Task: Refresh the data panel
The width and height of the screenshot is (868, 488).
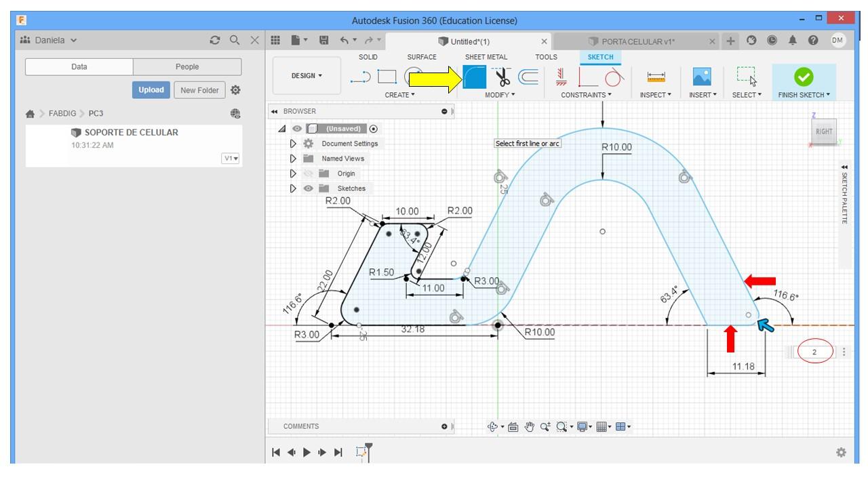Action: point(216,41)
